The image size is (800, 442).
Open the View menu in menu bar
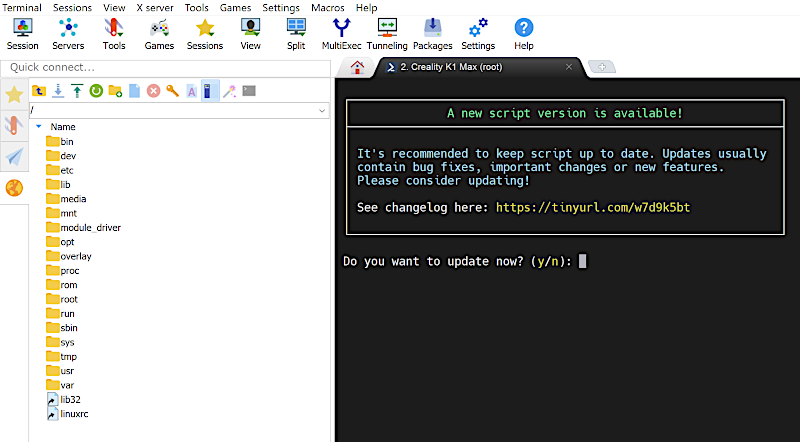114,8
